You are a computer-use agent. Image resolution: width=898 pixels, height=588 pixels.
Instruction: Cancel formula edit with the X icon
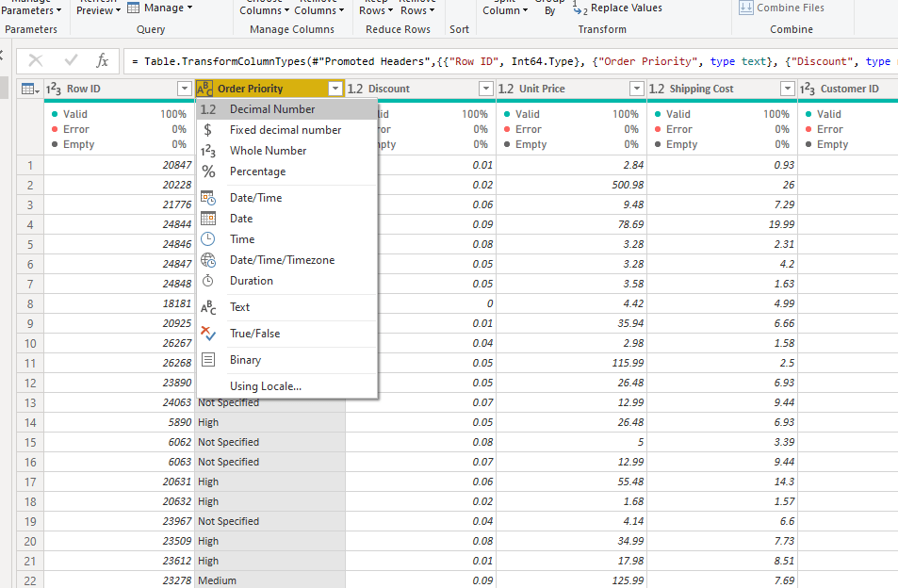coord(36,60)
